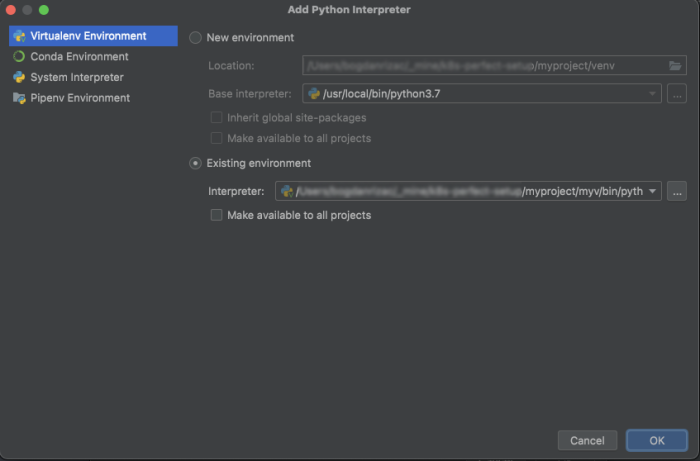Toggle Make available to all projects under New environment
This screenshot has height=461, width=700.
click(217, 138)
